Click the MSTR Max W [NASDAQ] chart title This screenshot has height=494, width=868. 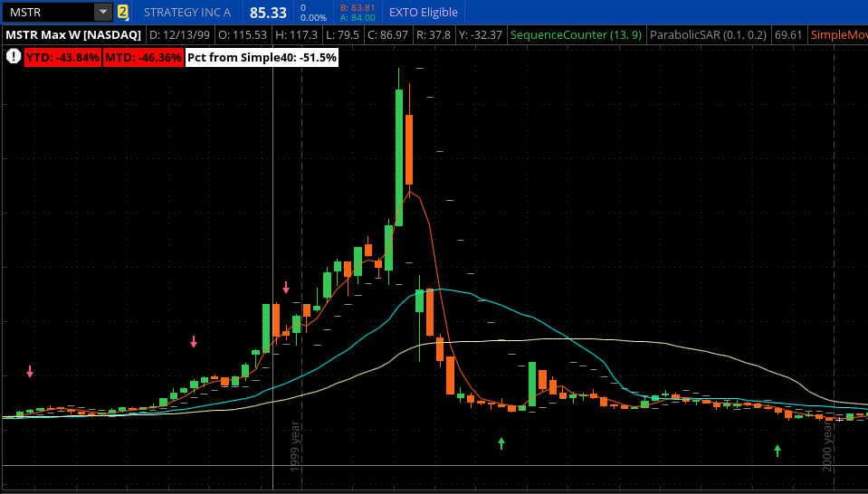(73, 35)
